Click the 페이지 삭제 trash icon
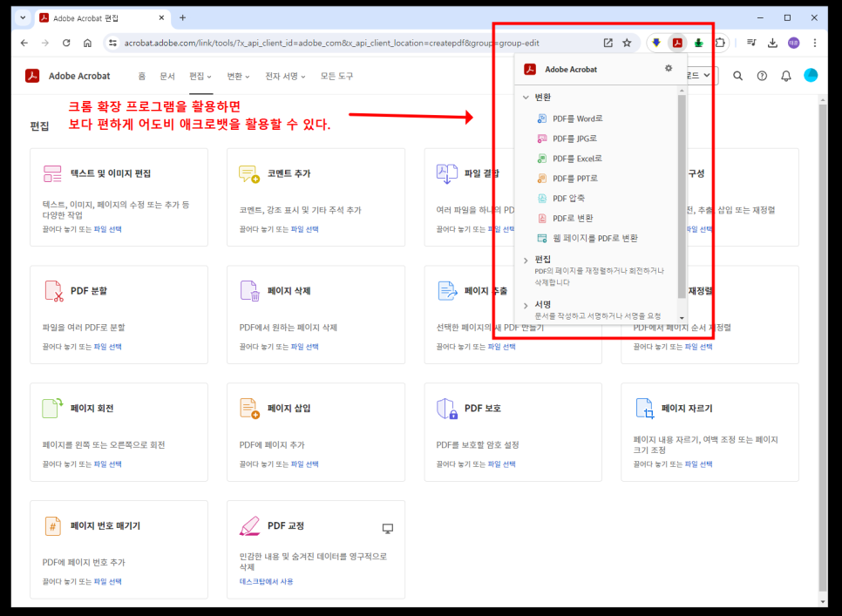 250,291
